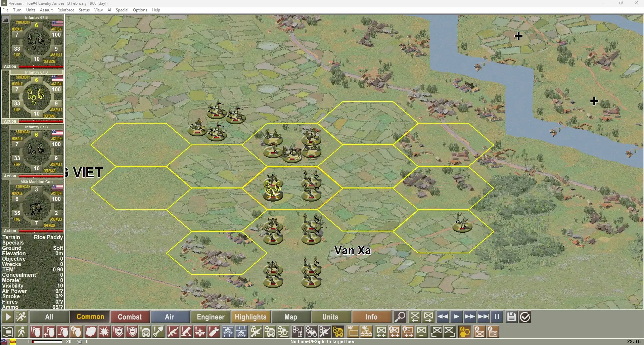
Task: Switch to the Combat tab
Action: click(130, 317)
